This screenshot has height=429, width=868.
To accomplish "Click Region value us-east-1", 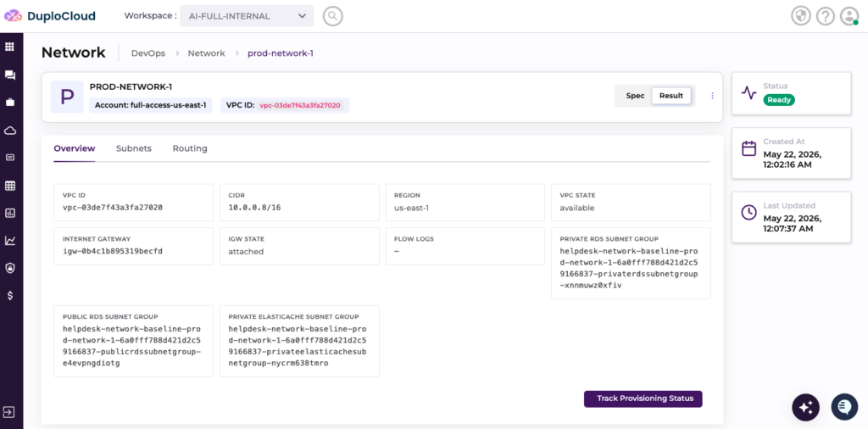I will (x=411, y=208).
